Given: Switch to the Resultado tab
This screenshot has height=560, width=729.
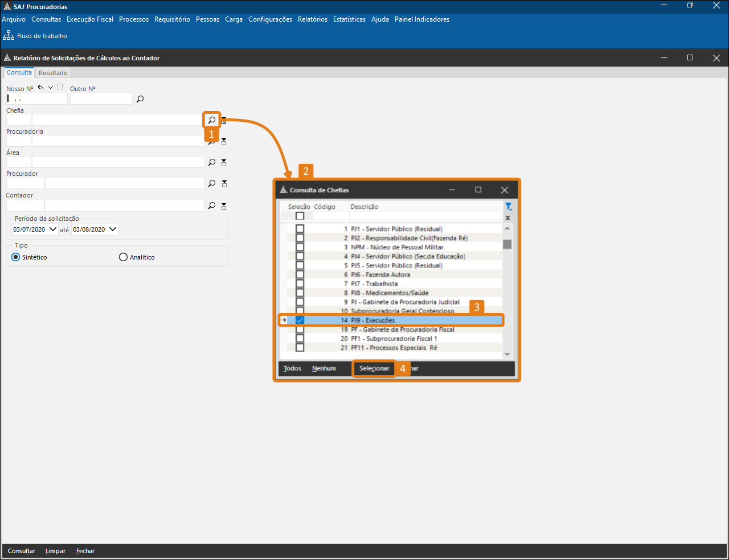Looking at the screenshot, I should [53, 73].
